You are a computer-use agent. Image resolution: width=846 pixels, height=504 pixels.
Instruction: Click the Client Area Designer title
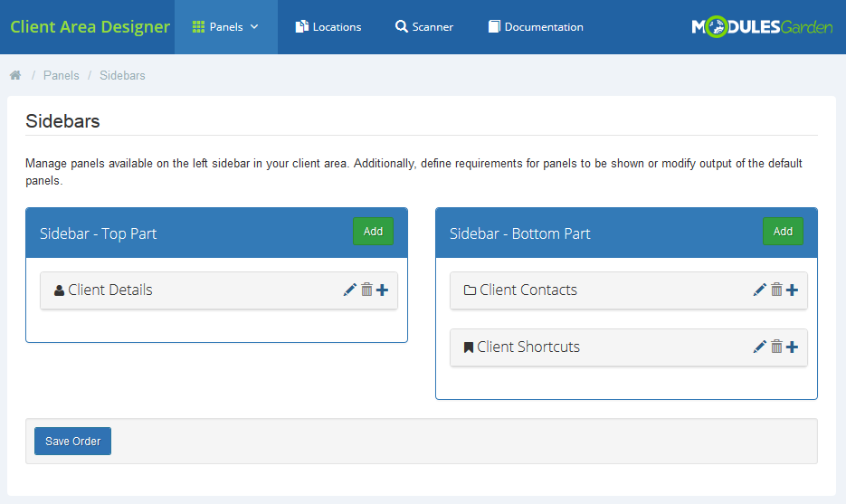90,27
